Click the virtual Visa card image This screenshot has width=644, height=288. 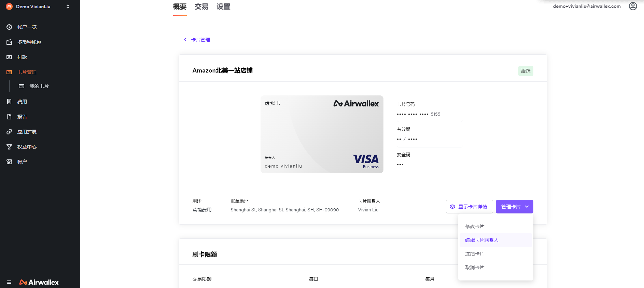click(x=322, y=134)
